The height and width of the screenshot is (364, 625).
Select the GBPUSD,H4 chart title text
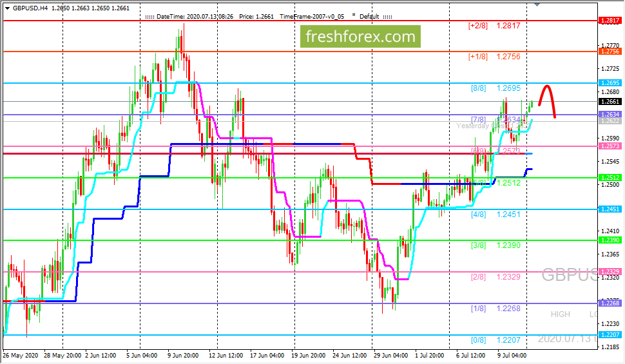pos(30,8)
